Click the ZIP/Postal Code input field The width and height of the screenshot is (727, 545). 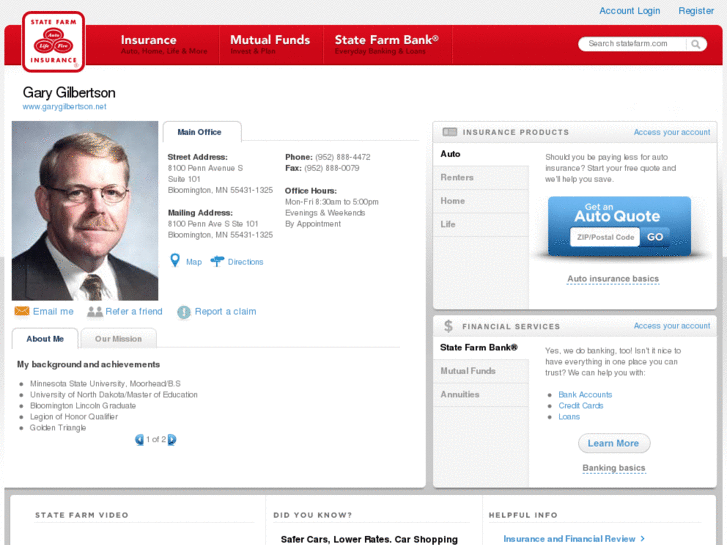tap(605, 237)
